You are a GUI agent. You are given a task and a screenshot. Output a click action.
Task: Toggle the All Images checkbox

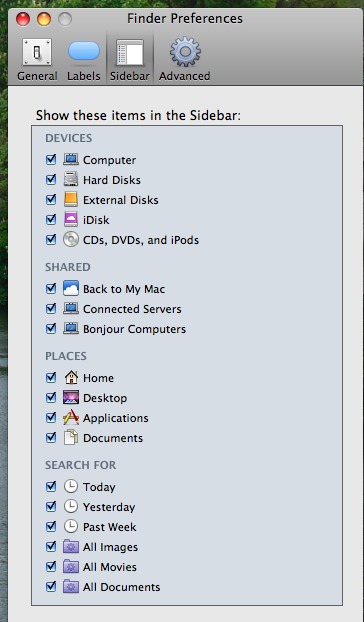pos(51,547)
